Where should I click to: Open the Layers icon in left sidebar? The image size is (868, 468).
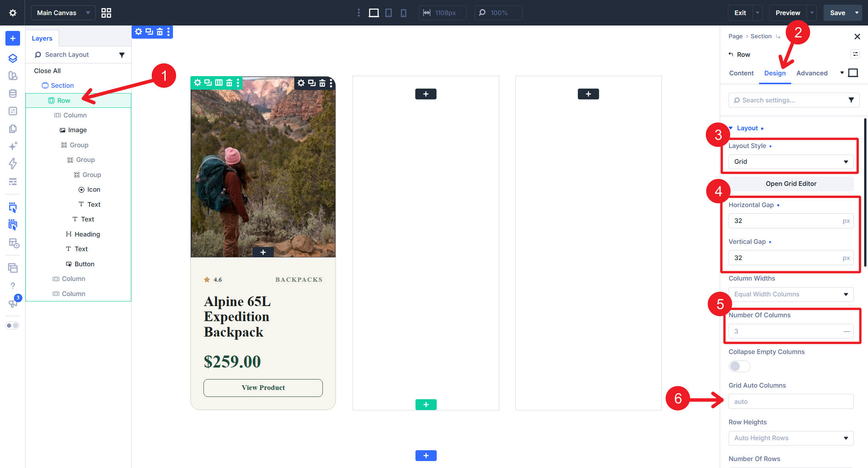click(x=13, y=58)
